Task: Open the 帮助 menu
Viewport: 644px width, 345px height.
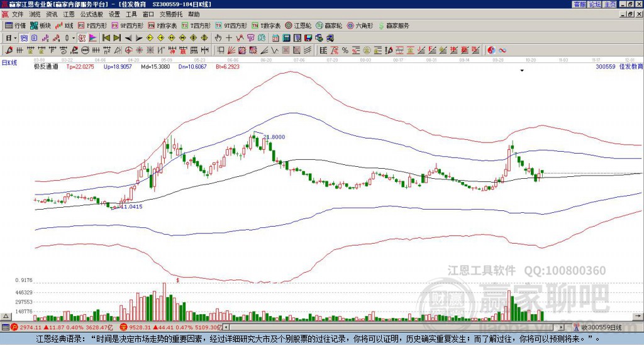Action: pyautogui.click(x=194, y=14)
